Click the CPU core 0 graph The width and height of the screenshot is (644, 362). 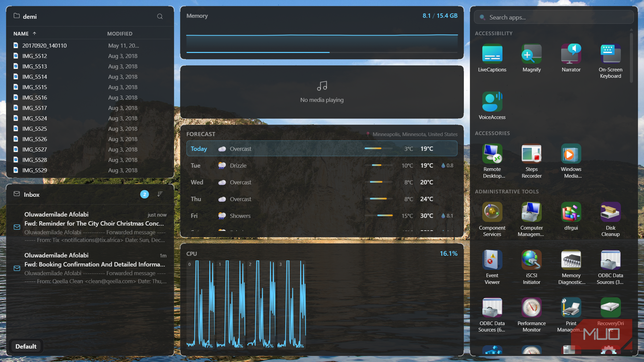pyautogui.click(x=200, y=304)
